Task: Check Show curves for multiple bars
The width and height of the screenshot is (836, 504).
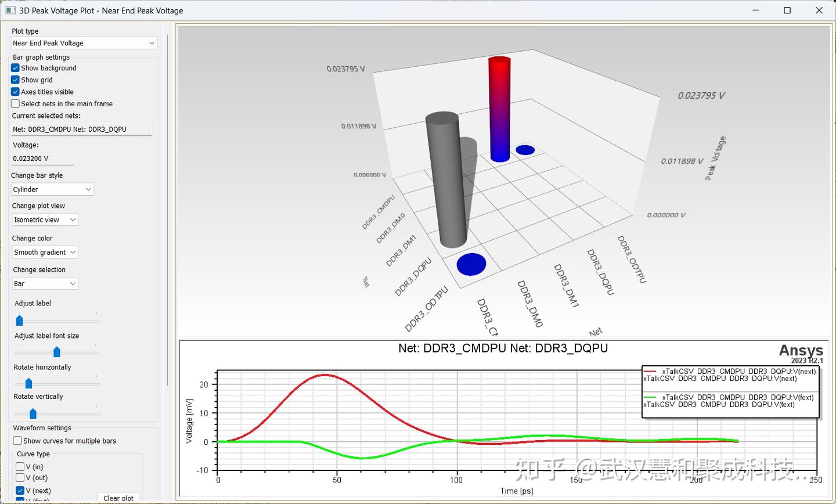Action: [x=17, y=441]
